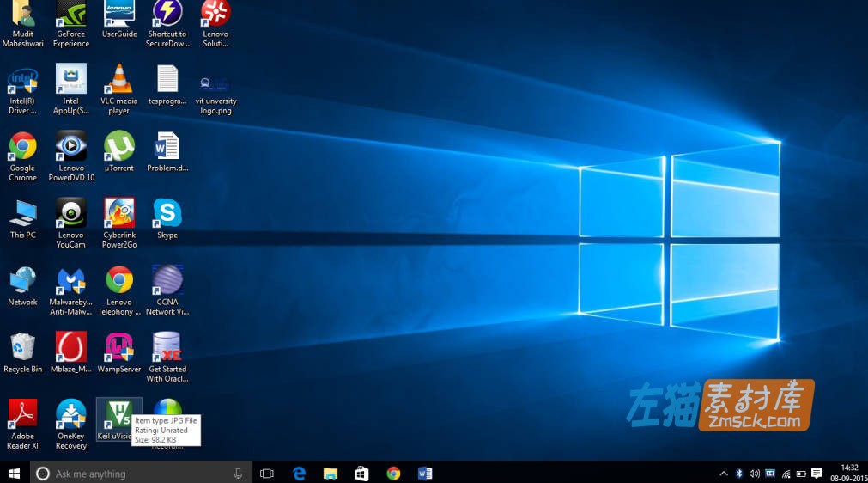The image size is (868, 483).
Task: Open the volume control tray icon
Action: (754, 474)
